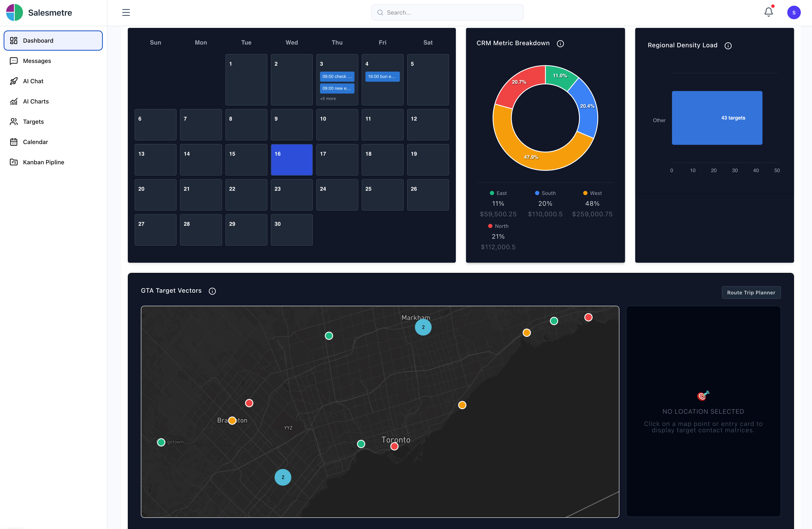Select calendar day 16
Screen dimensions: 812x529
point(291,160)
